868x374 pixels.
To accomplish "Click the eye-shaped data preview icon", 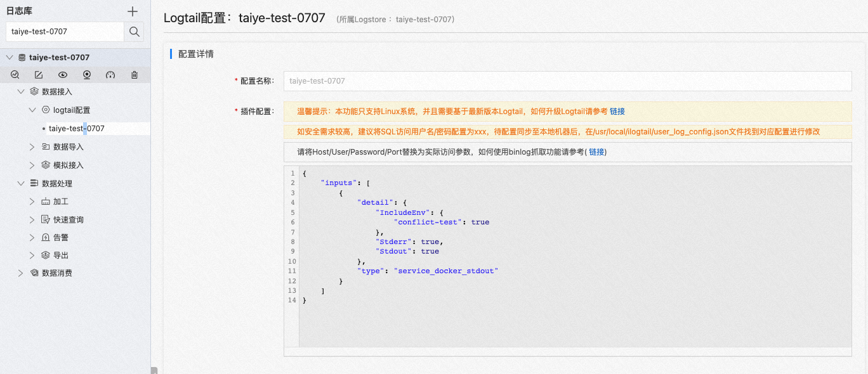I will [x=62, y=74].
